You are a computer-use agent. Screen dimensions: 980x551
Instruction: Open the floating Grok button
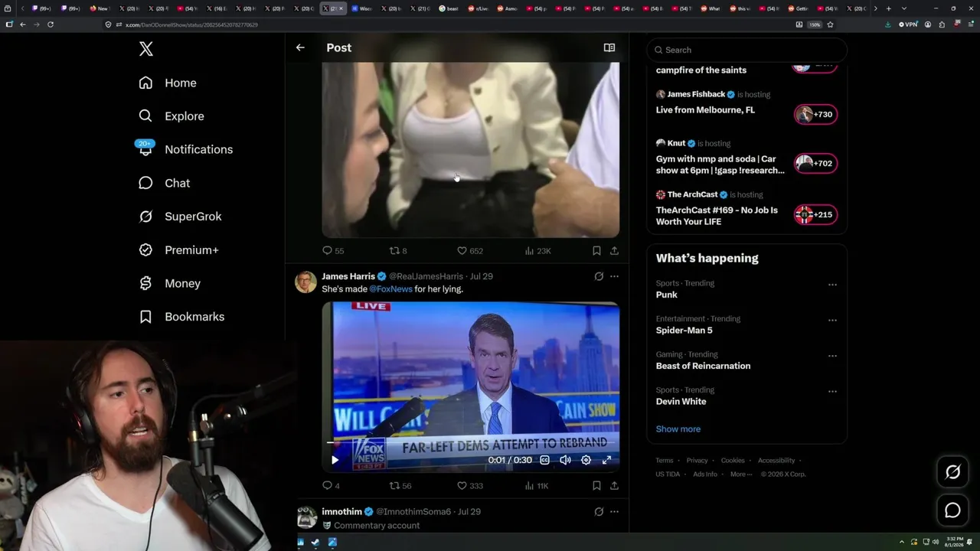[x=952, y=472]
